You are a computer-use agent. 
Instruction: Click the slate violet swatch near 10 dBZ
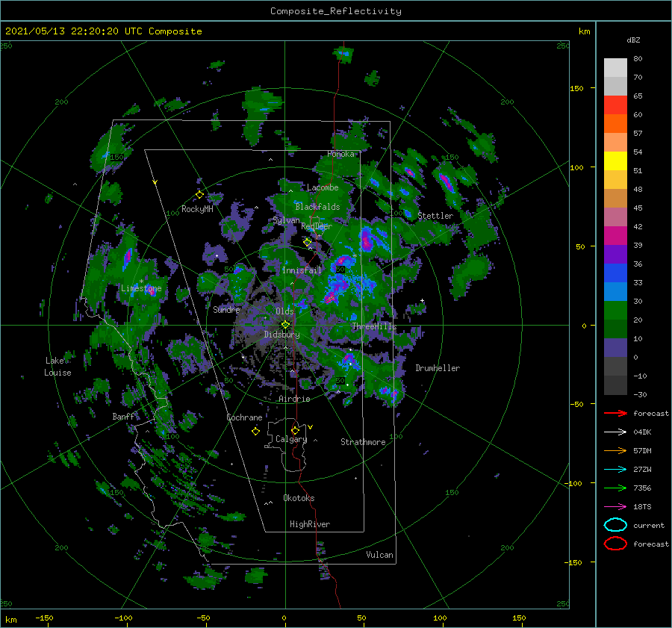click(x=615, y=348)
